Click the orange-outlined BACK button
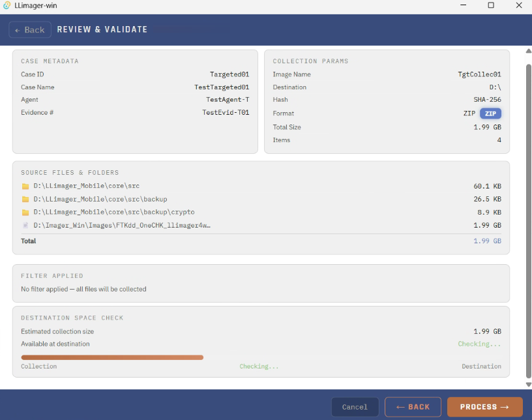The image size is (532, 420). click(413, 407)
